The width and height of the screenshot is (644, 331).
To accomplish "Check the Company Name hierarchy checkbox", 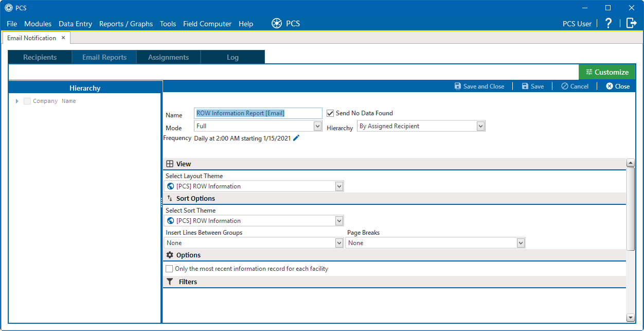I will (x=27, y=101).
